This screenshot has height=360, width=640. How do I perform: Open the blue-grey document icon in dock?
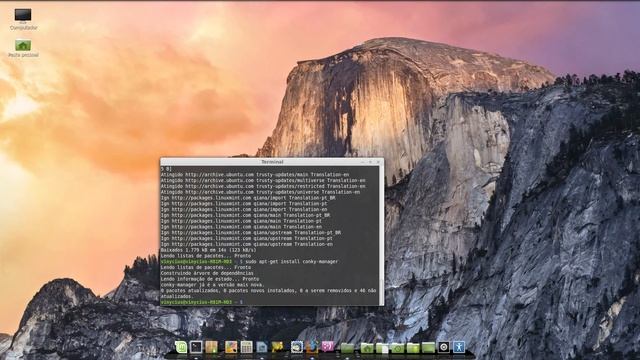(262, 347)
